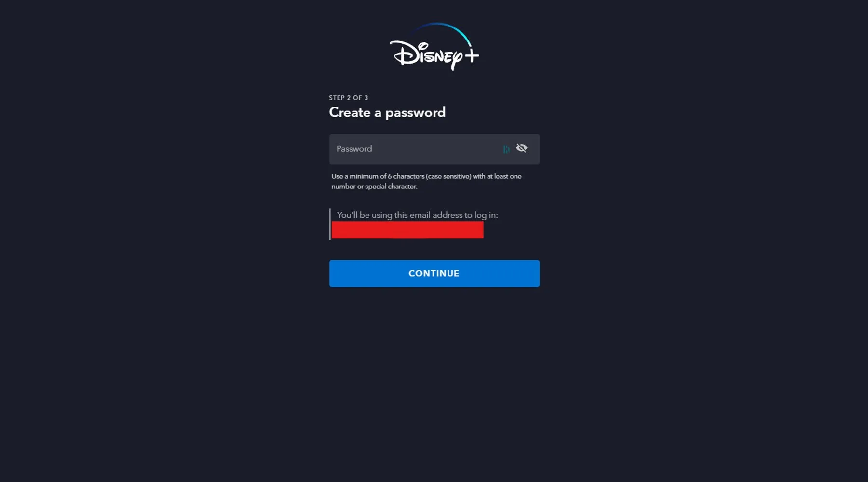
Task: Click the "log in:" text in email notice
Action: [486, 215]
